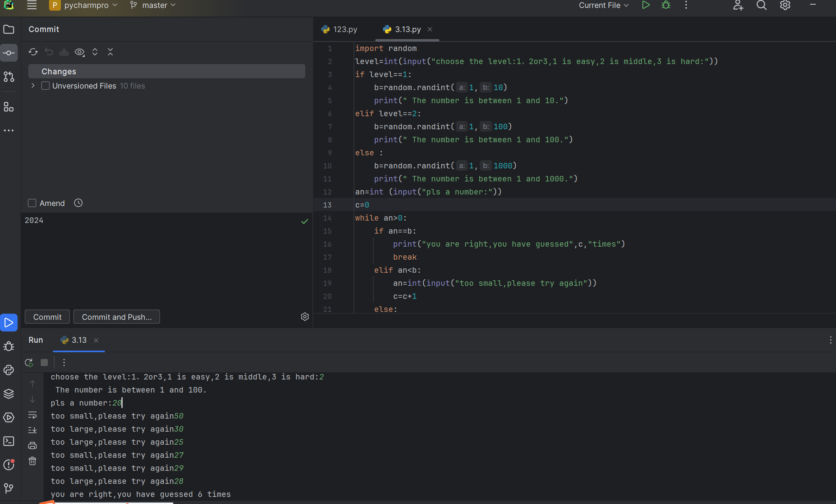The width and height of the screenshot is (836, 504).
Task: Click the Clear All trash icon
Action: tap(32, 461)
